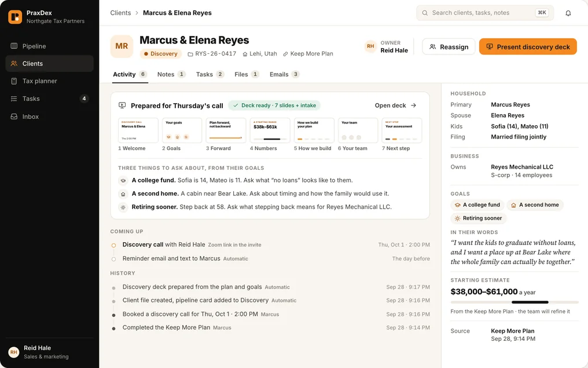Go to Tasks in the sidebar
This screenshot has width=588, height=368.
click(50, 99)
